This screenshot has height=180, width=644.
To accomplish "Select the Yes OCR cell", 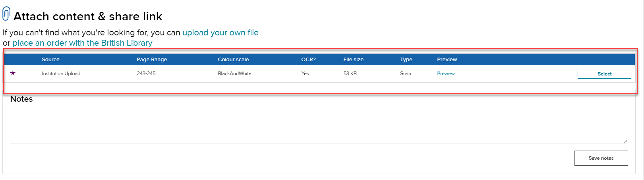I will point(305,74).
